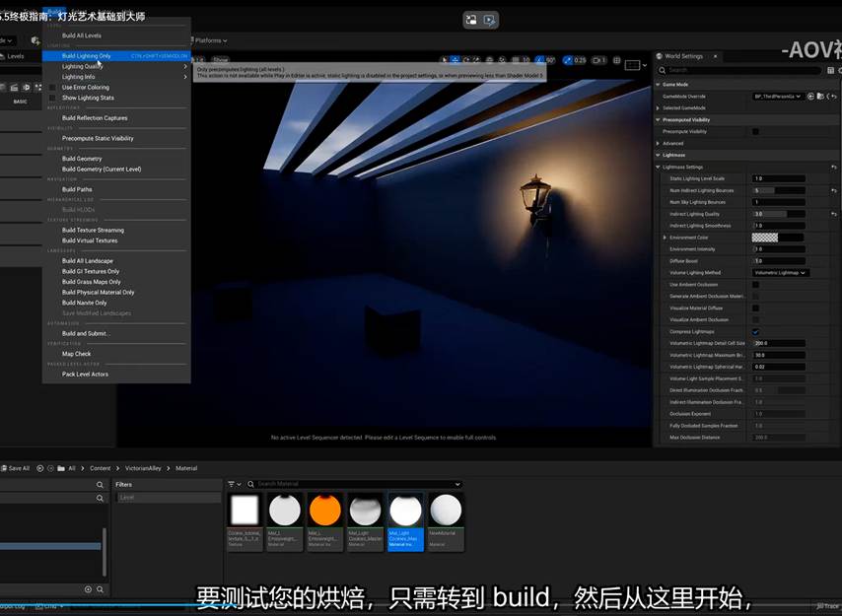Click the Environment Color swatch
The height and width of the screenshot is (616, 842).
pyautogui.click(x=764, y=238)
